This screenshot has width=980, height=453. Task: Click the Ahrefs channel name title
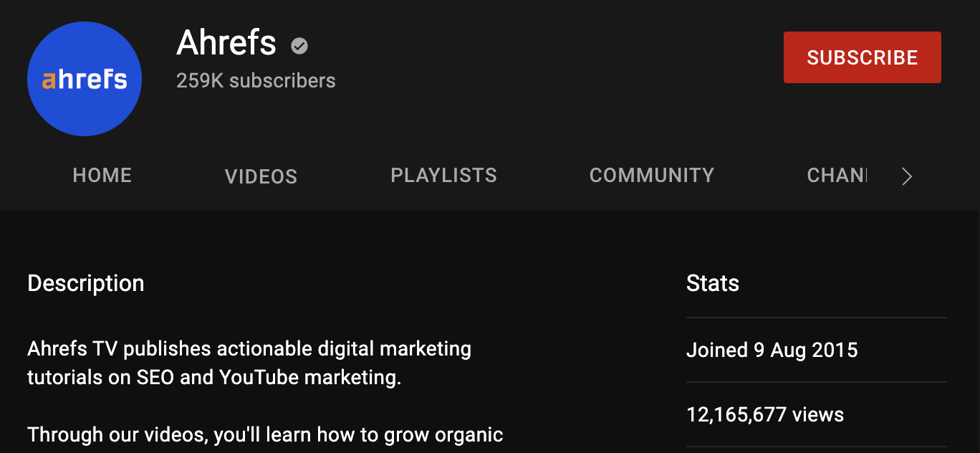tap(226, 44)
